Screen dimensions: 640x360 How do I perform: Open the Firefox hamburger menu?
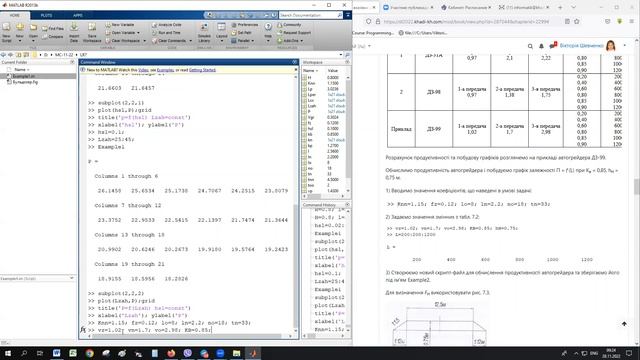tap(631, 21)
